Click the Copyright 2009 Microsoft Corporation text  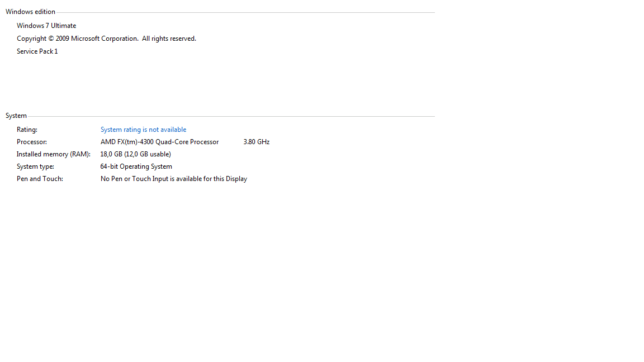77,39
